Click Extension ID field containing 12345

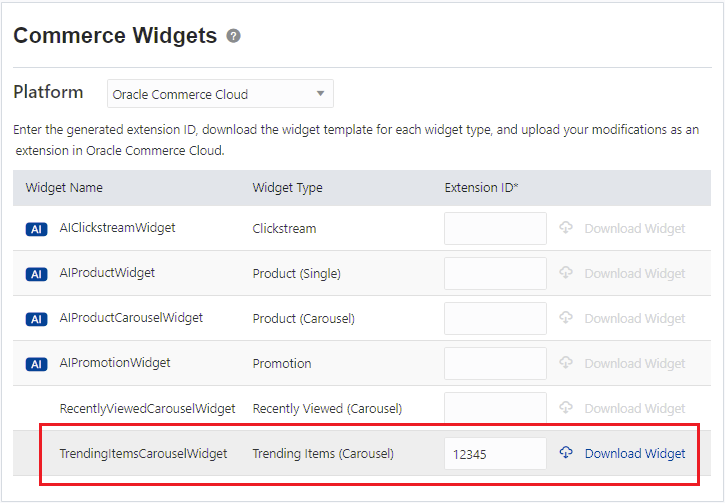coord(495,454)
